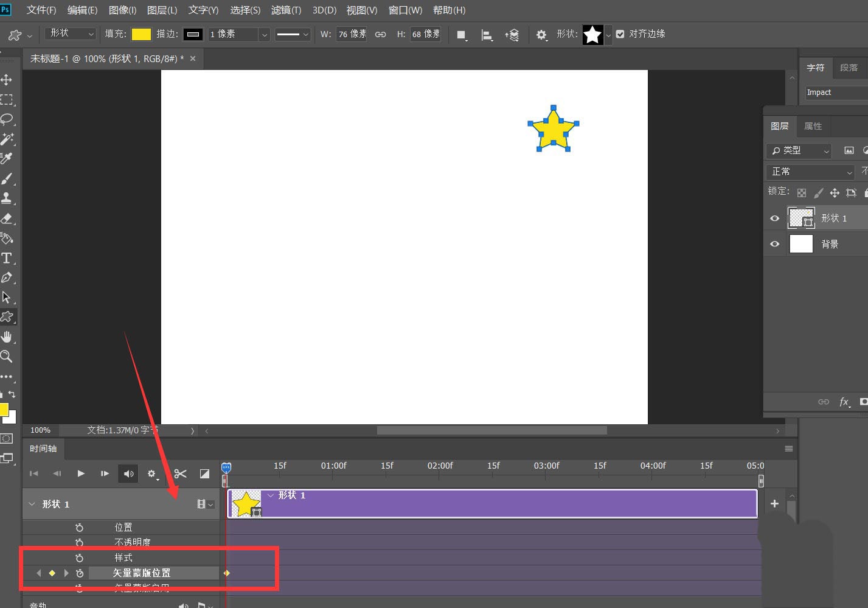Screen dimensions: 868x608
Task: Open the Impact font family dropdown
Action: pos(836,93)
